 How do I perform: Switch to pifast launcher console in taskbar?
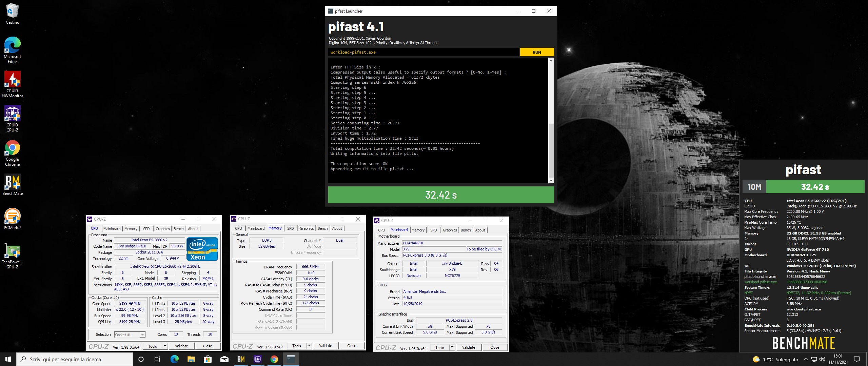pos(291,359)
